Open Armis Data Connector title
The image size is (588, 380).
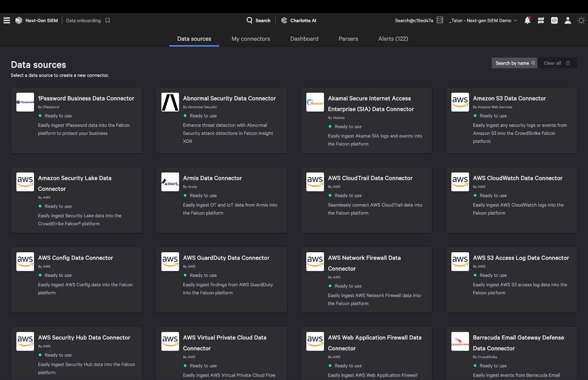[212, 178]
